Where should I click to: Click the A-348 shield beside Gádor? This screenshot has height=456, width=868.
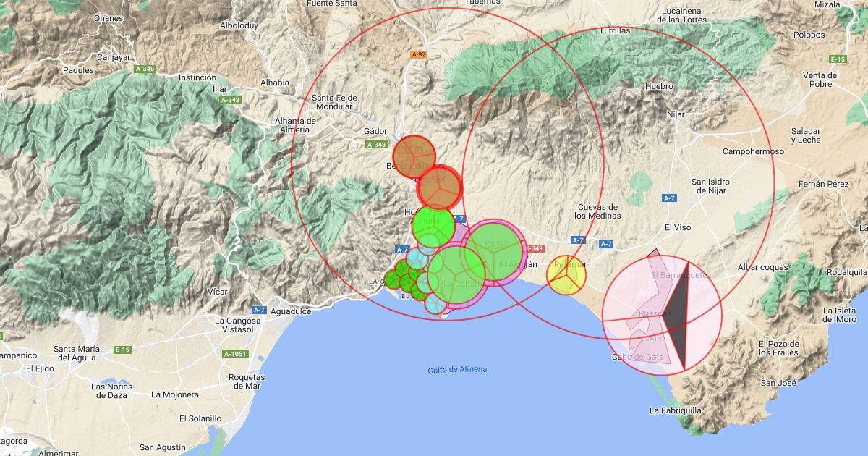click(x=376, y=145)
